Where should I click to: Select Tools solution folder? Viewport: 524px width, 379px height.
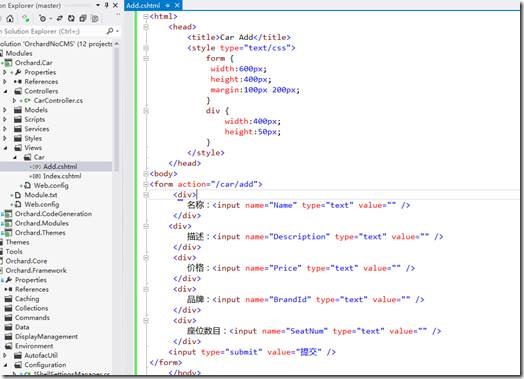pyautogui.click(x=14, y=251)
